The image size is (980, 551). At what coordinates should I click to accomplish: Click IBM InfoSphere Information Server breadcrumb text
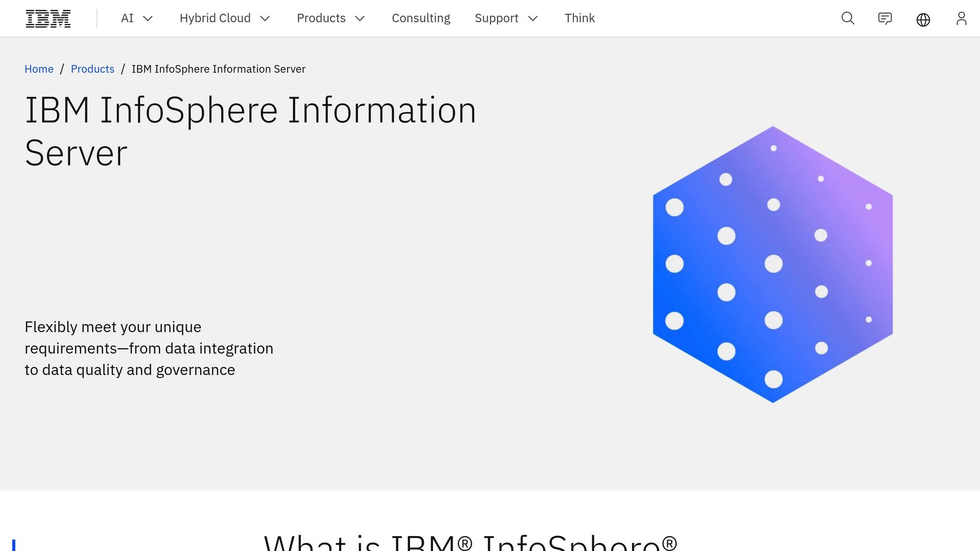pyautogui.click(x=218, y=69)
